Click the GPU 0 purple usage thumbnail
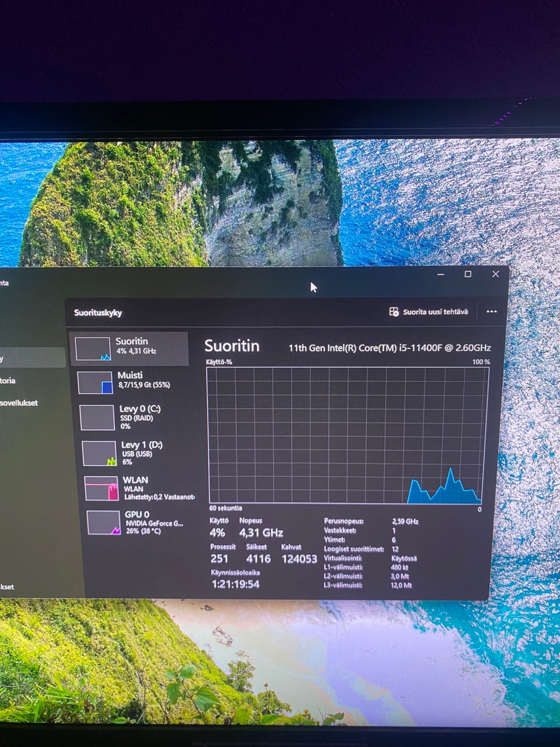Screen dimensions: 560x747 (x=104, y=522)
